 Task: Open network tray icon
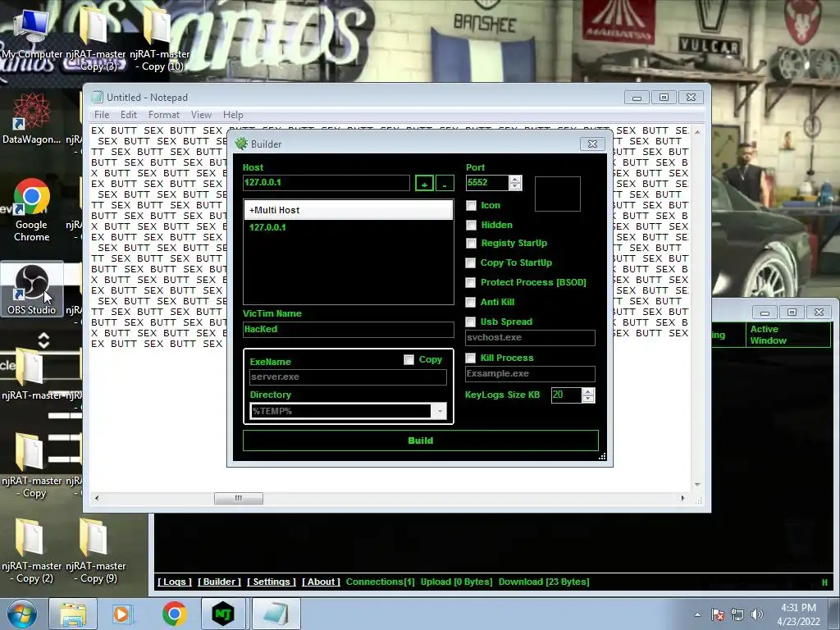tap(737, 614)
